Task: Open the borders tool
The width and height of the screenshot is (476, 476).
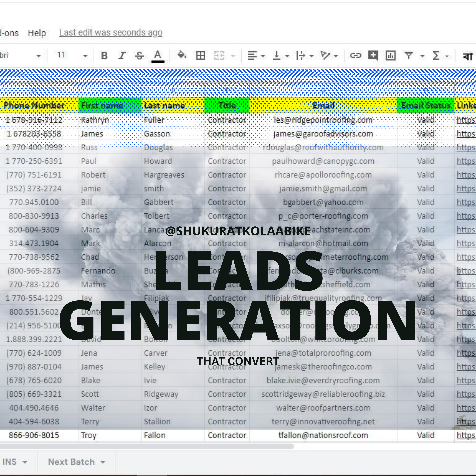Action: [200, 56]
